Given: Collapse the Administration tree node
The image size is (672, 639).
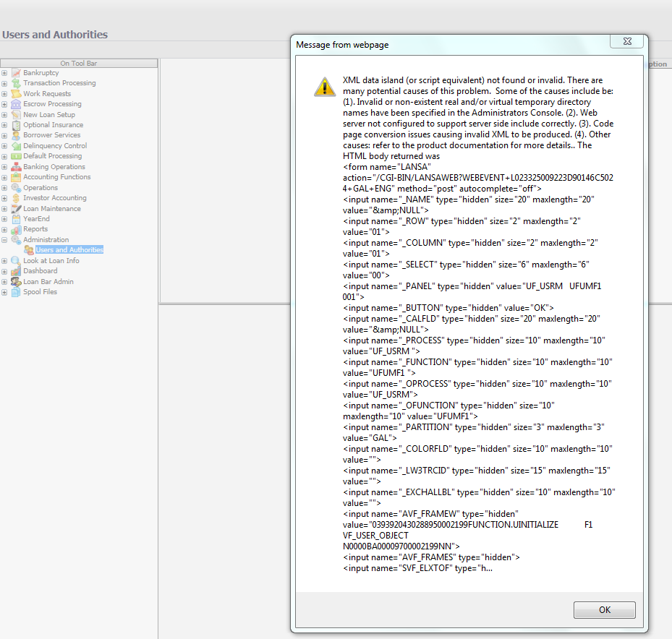Looking at the screenshot, I should [4, 240].
